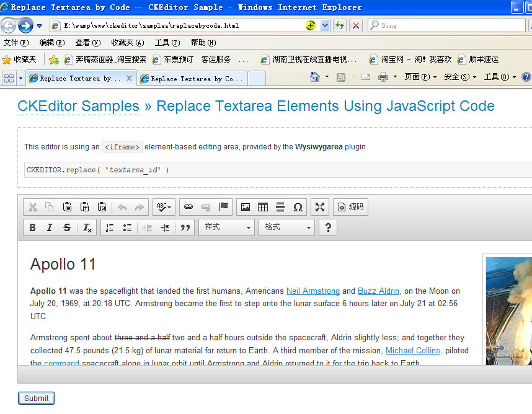Open 收藏夹 favorites star button
532x414 pixels.
pos(19,59)
